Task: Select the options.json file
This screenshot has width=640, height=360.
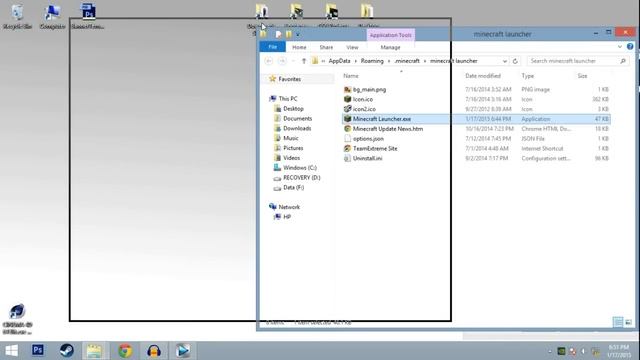Action: point(368,138)
